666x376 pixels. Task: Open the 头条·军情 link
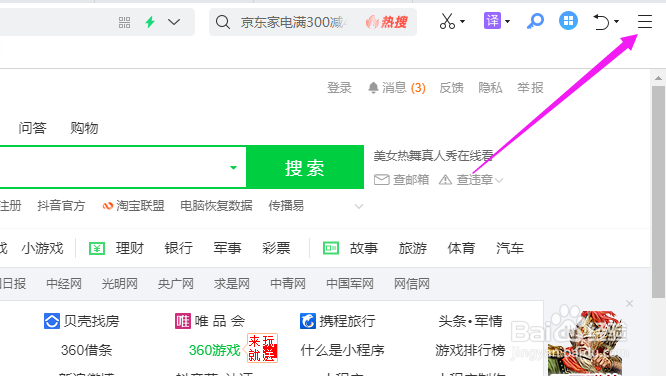coord(471,321)
